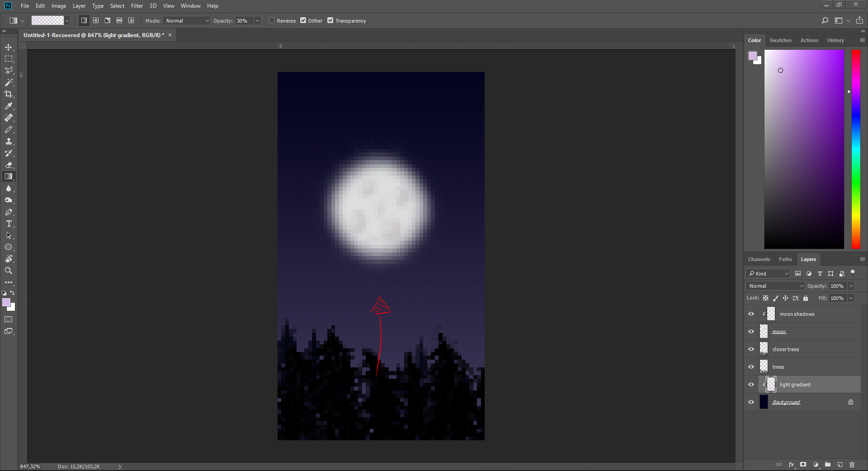
Task: Hide the Background layer
Action: pos(751,402)
